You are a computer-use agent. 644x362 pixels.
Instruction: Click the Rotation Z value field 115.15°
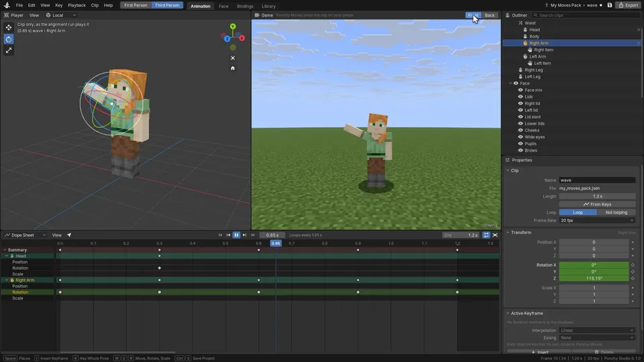[x=594, y=279]
